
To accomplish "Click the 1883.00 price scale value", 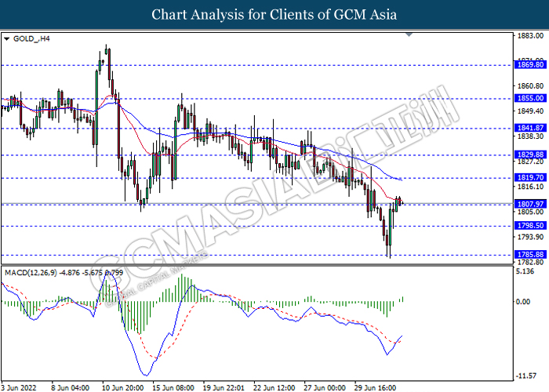I will tap(530, 36).
